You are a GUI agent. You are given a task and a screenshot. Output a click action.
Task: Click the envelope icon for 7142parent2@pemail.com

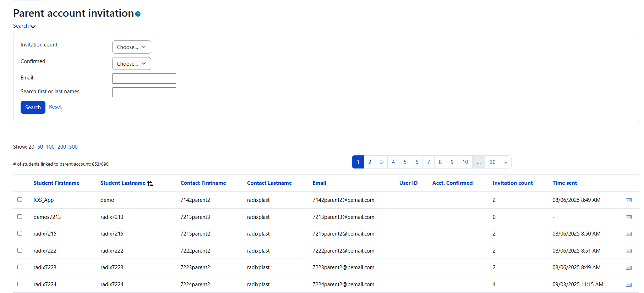[x=628, y=200]
